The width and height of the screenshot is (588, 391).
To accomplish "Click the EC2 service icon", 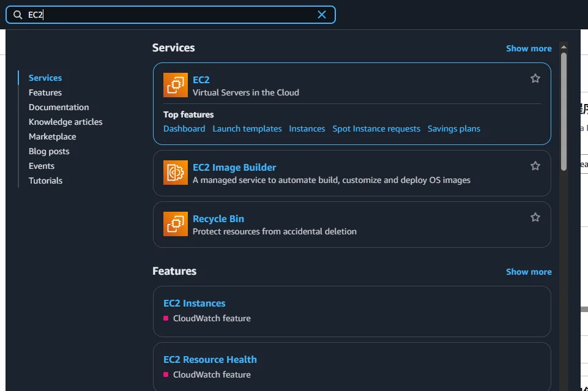I will coord(176,85).
